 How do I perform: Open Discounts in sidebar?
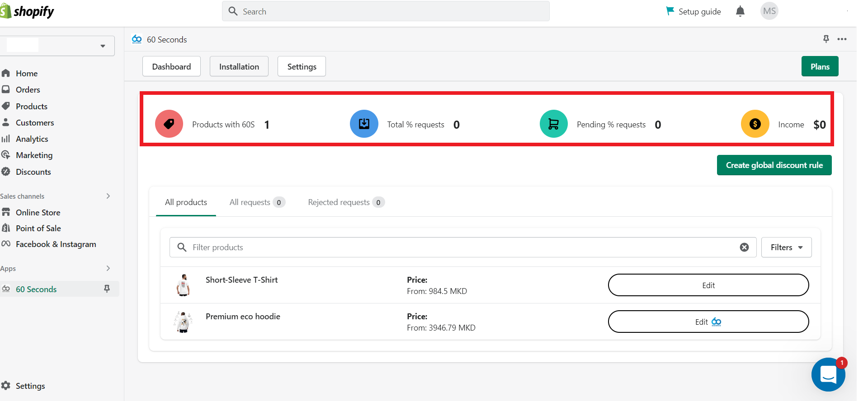[x=33, y=172]
